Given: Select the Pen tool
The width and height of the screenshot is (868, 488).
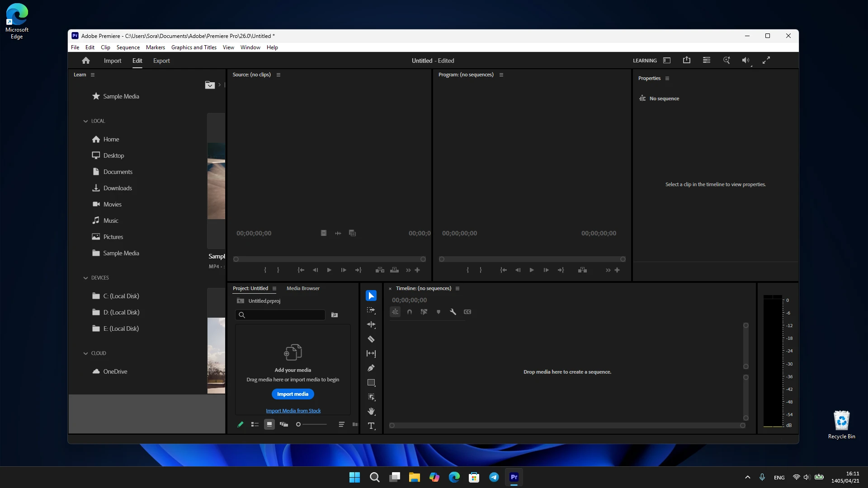Looking at the screenshot, I should coord(371,368).
